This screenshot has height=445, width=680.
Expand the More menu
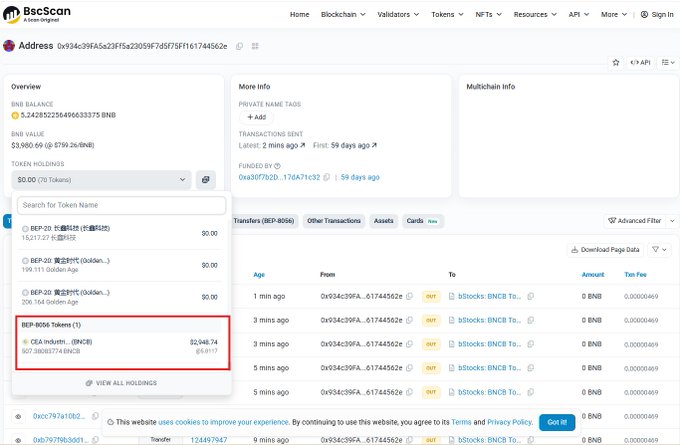[x=614, y=14]
